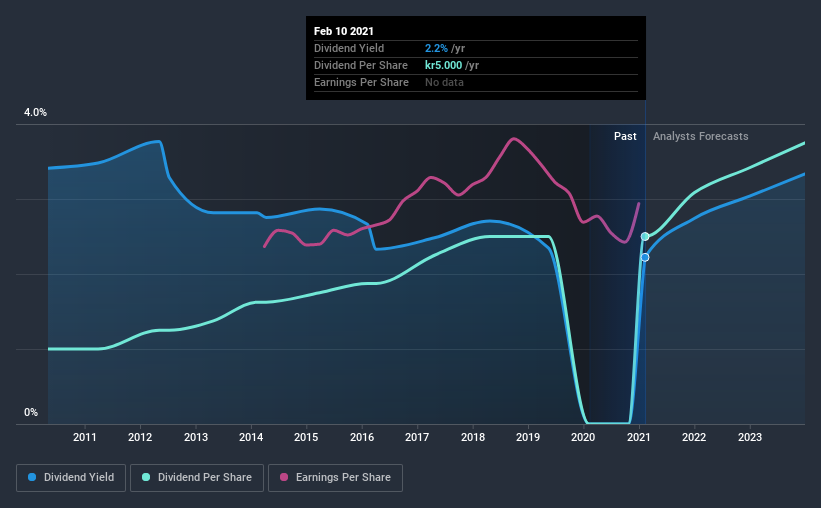This screenshot has width=821, height=508.
Task: Click the 2023 x-axis label
Action: point(750,437)
